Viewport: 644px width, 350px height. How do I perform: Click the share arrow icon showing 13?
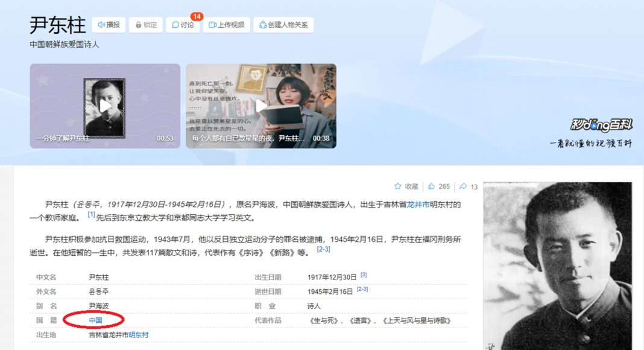tap(463, 186)
